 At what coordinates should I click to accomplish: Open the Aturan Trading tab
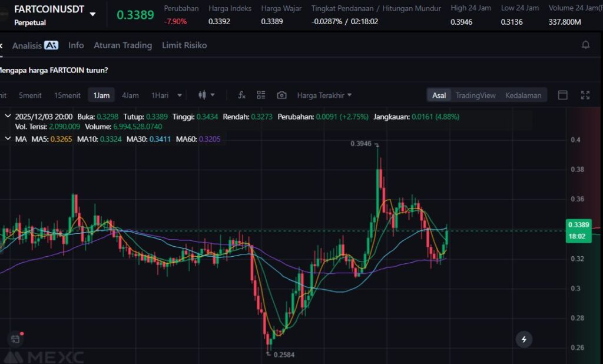pos(122,45)
